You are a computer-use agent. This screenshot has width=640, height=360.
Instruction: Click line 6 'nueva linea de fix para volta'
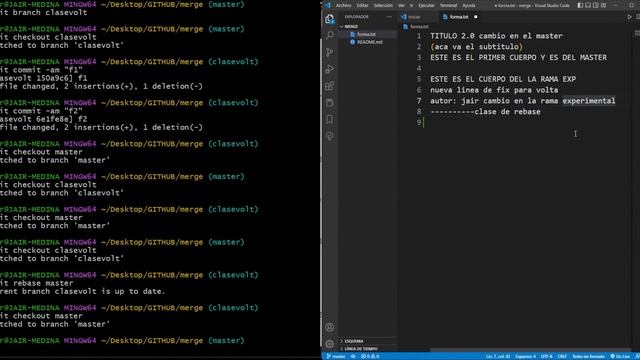pyautogui.click(x=494, y=90)
